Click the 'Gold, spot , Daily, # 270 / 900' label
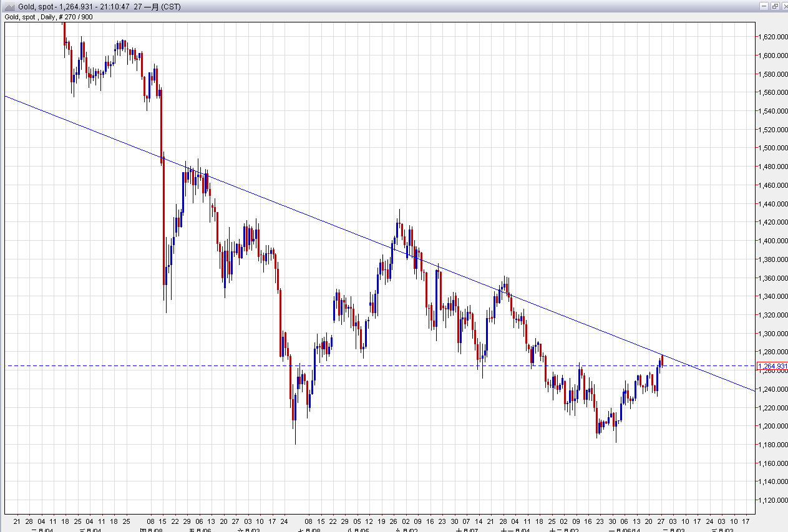Screen dimensions: 788x532 click(x=49, y=17)
